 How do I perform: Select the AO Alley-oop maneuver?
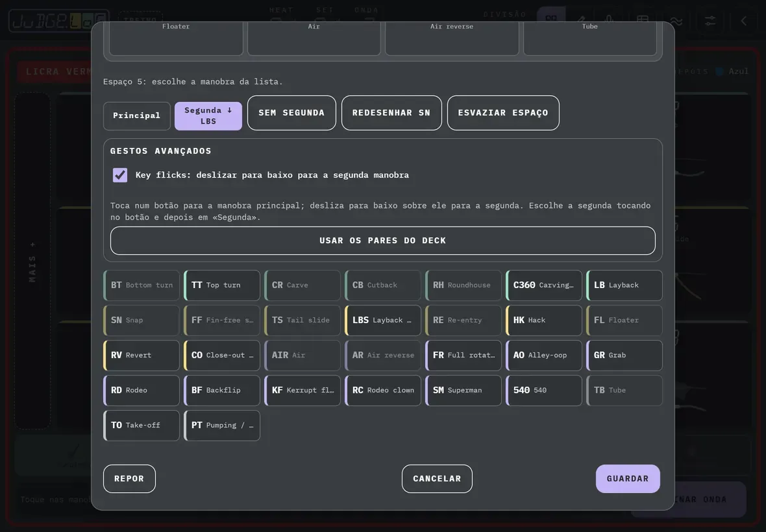pos(544,356)
